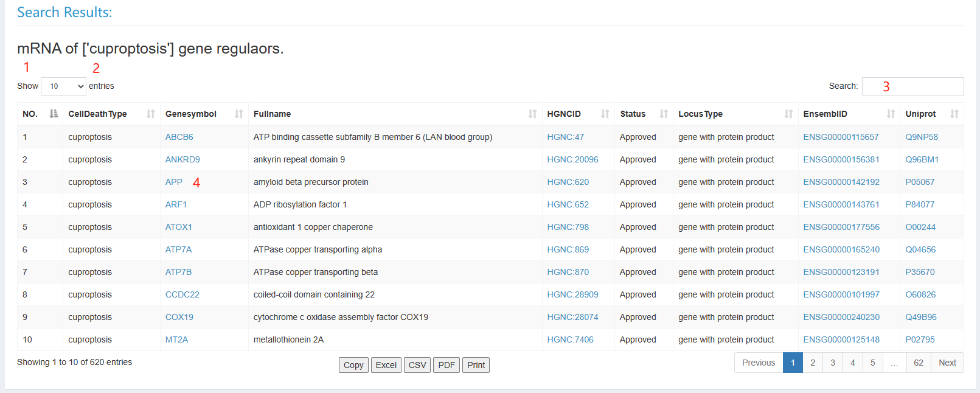
Task: Sort by EnsemblID column arrows
Action: click(x=891, y=114)
